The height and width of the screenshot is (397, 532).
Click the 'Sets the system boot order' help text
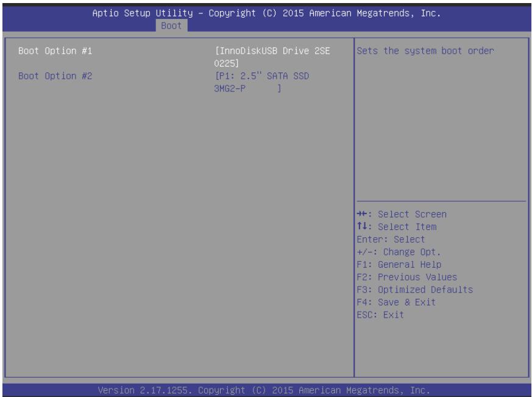click(x=425, y=51)
